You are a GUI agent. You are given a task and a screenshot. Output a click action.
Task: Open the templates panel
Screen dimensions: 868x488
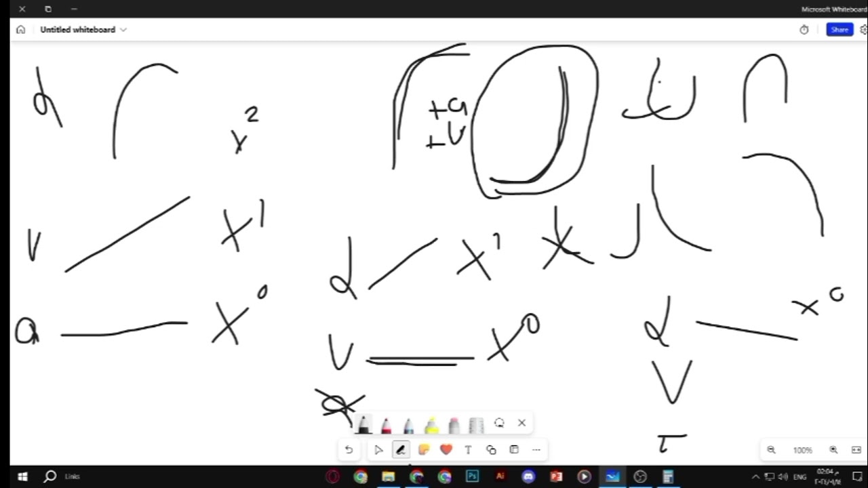pyautogui.click(x=514, y=449)
